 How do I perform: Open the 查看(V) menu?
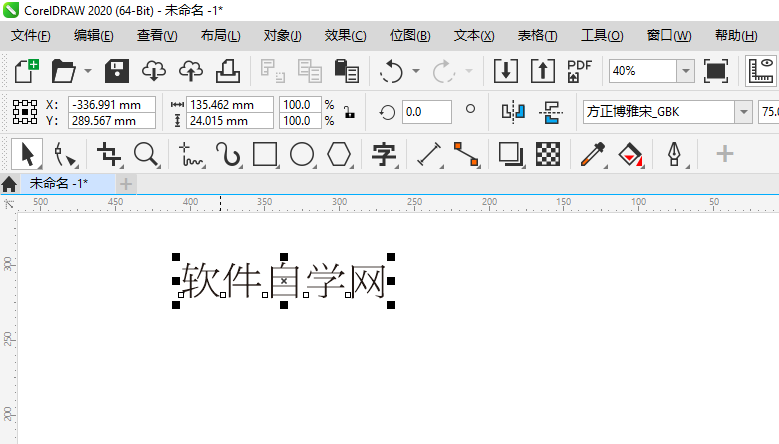157,36
